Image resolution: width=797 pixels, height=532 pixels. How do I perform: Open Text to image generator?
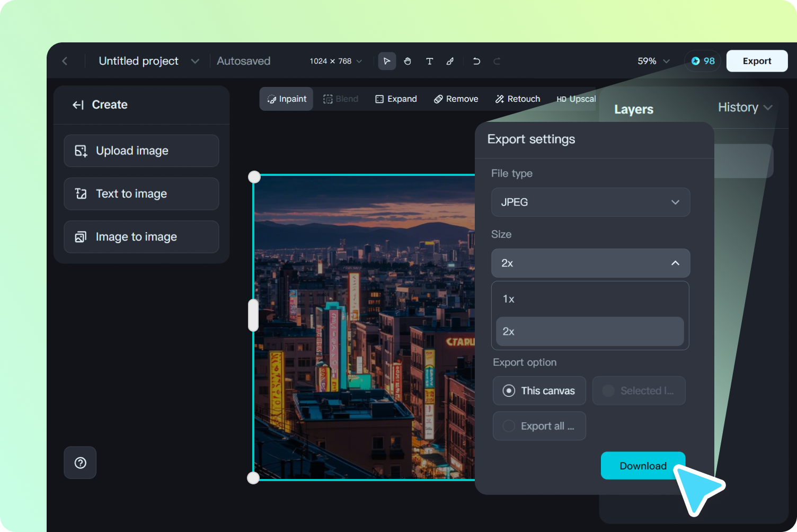[x=141, y=194]
